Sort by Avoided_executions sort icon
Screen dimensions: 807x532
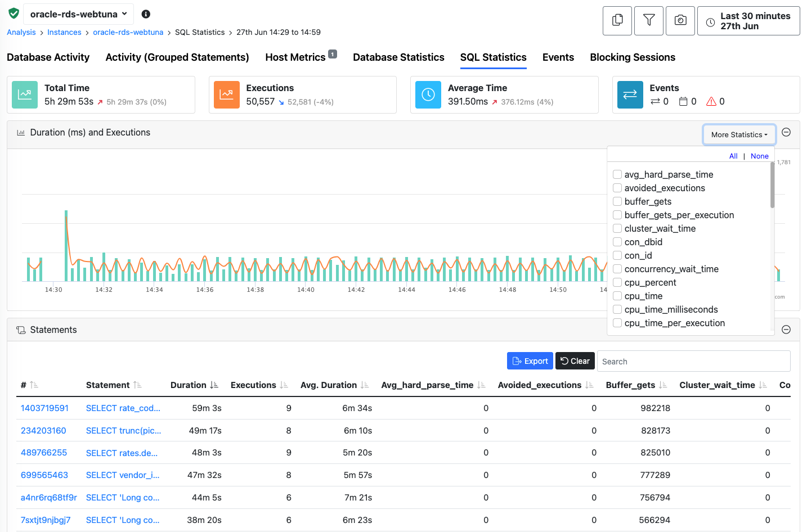coord(589,385)
